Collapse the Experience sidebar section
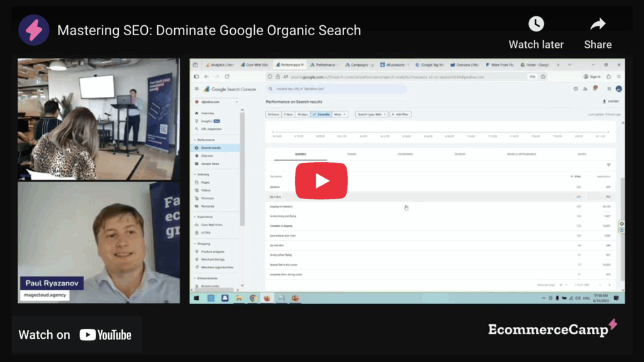 [x=203, y=217]
